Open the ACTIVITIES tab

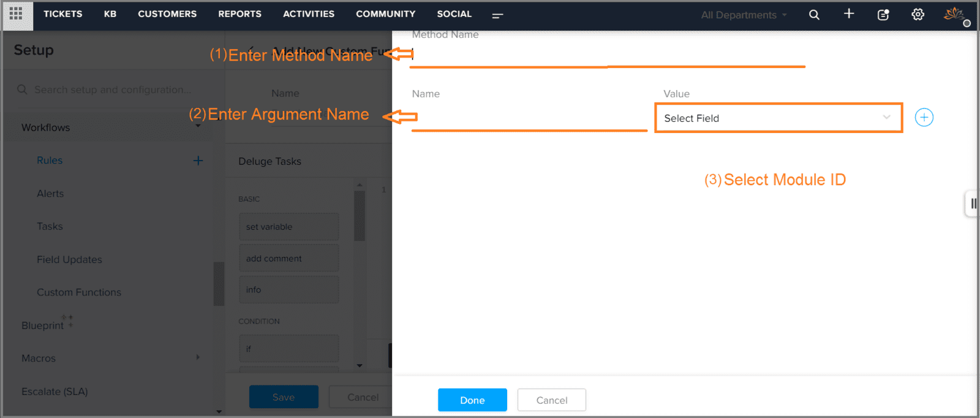click(309, 13)
